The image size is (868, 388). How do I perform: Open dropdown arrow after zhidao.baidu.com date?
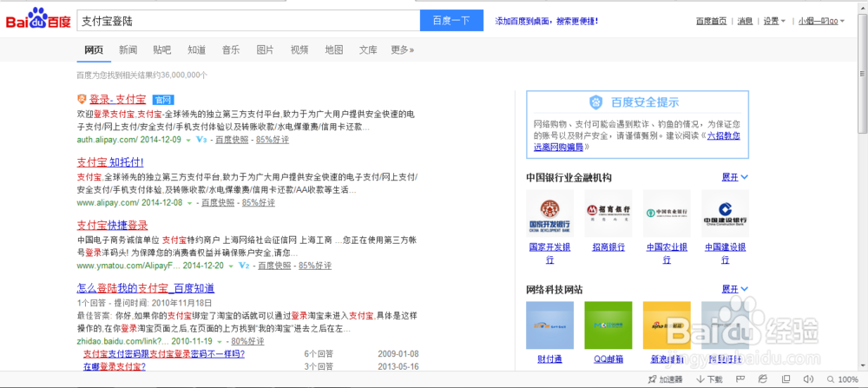[x=220, y=341]
